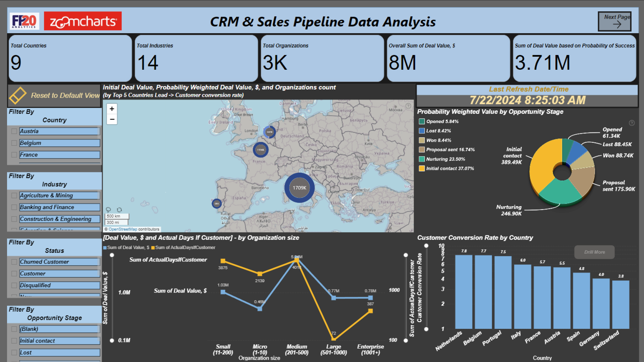Click the Initial contact 37.07% legend swatch
This screenshot has width=644, height=362.
point(422,168)
